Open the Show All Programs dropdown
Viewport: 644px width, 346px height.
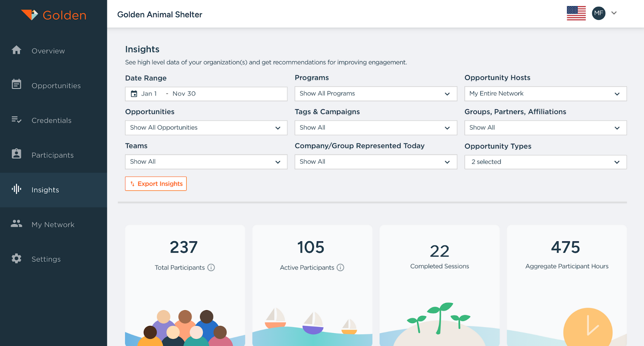pos(376,94)
